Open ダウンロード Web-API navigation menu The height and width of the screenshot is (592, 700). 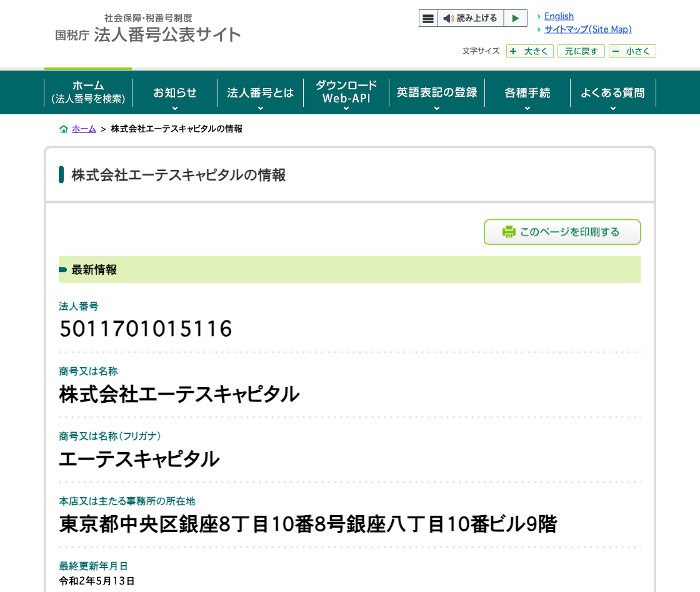346,92
